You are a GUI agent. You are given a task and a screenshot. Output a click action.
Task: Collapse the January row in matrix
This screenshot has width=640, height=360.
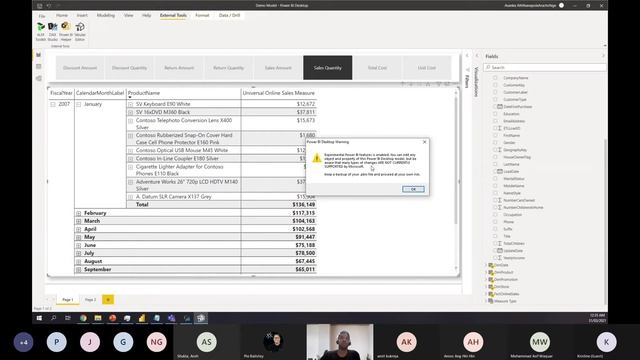point(78,104)
